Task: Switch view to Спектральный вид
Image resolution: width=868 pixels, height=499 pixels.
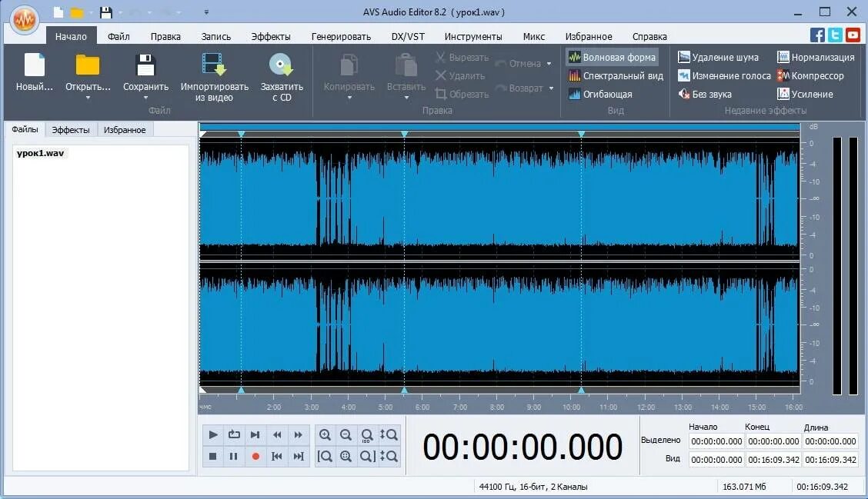Action: pyautogui.click(x=616, y=76)
